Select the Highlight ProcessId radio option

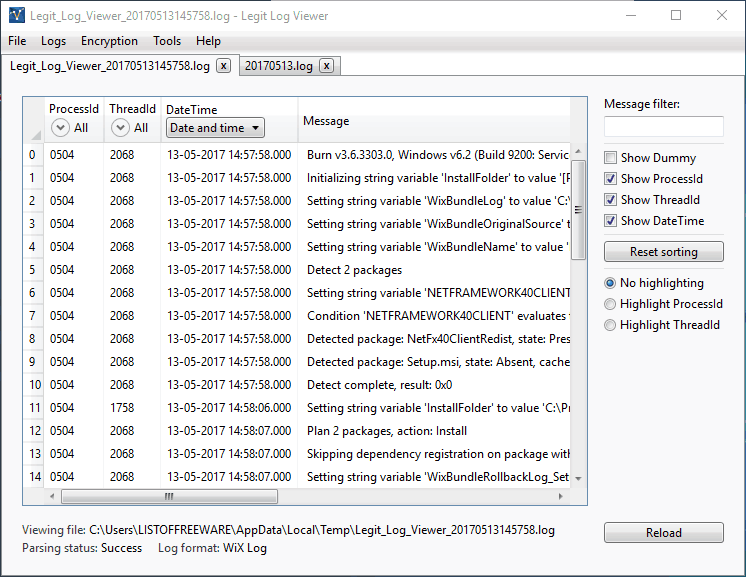[610, 304]
